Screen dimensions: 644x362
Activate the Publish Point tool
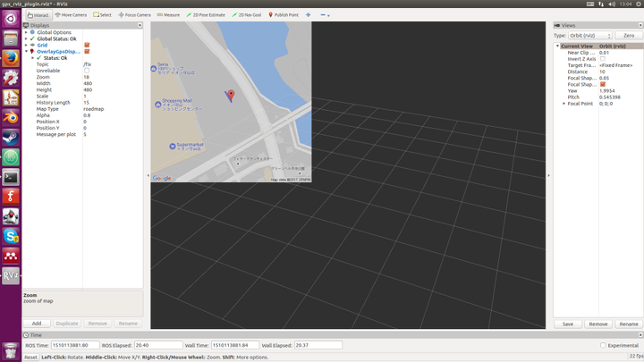coord(284,15)
